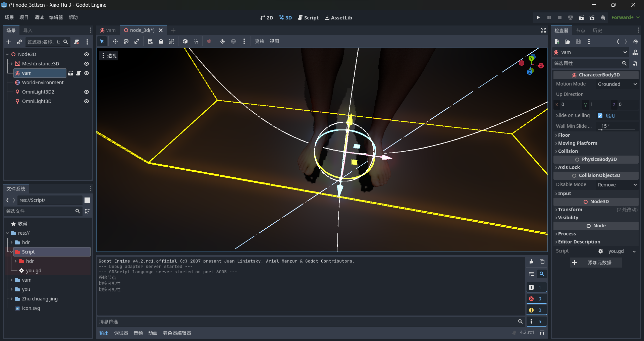Screen dimensions: 644x341
Task: Open documentation via the DOC search icon
Action: [x=603, y=17]
